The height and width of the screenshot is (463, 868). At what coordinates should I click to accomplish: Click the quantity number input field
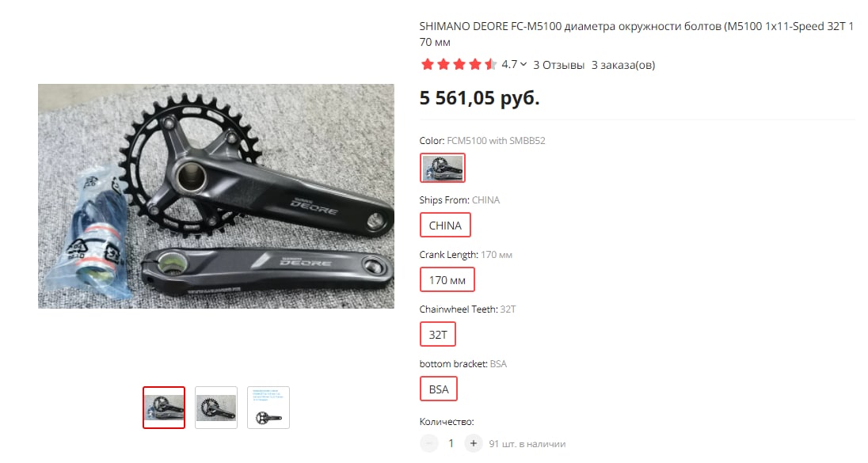tap(451, 444)
